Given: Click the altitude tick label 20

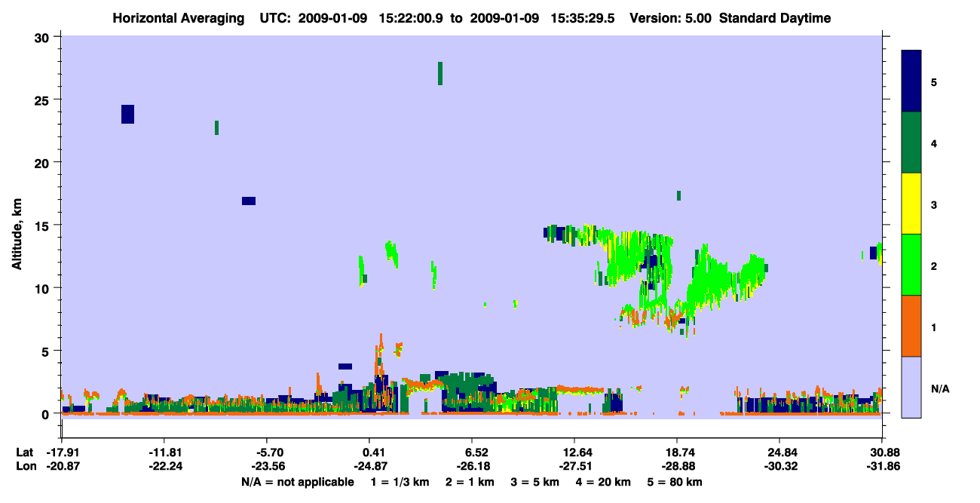Looking at the screenshot, I should 44,162.
